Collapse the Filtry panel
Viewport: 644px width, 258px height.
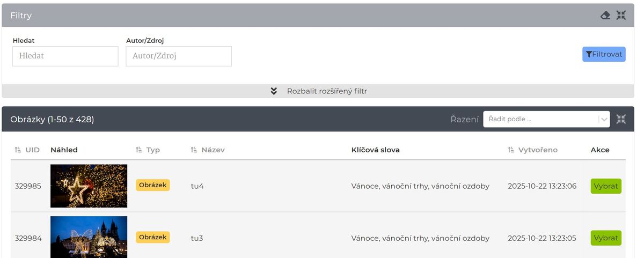621,16
